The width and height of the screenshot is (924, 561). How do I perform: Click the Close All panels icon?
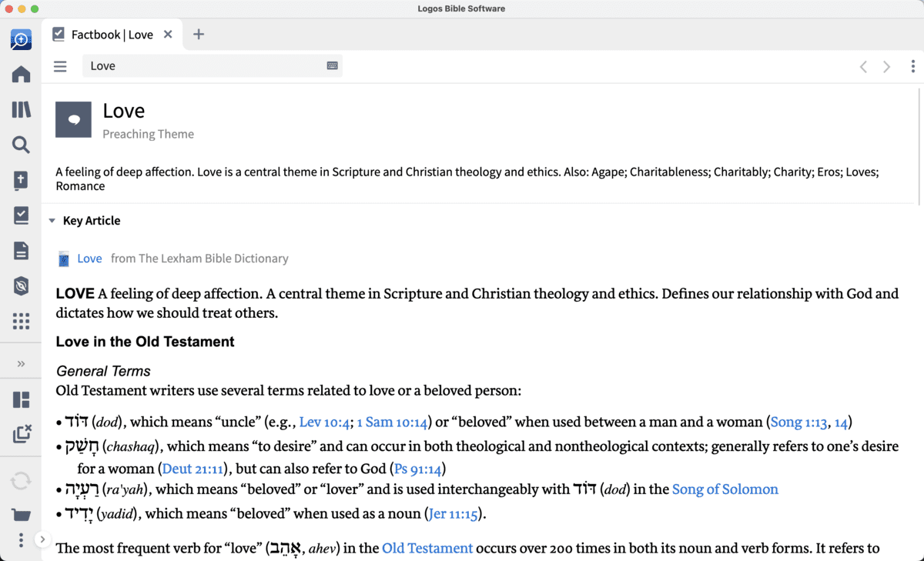pos(22,434)
